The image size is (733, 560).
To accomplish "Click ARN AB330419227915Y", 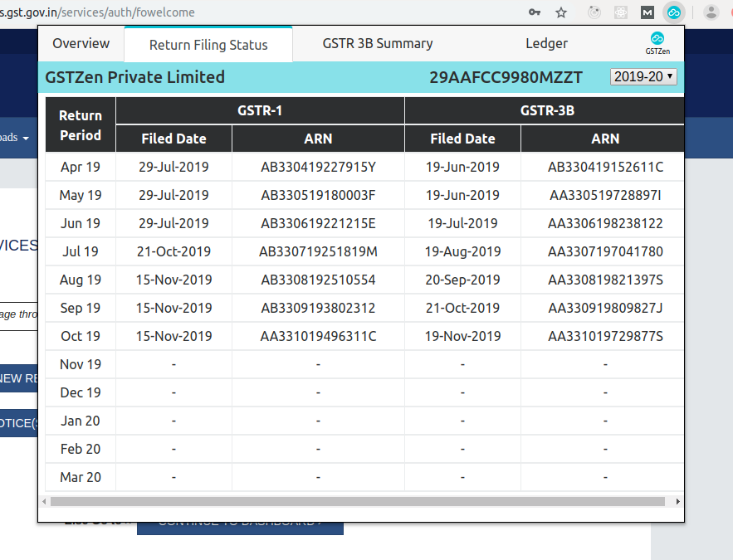I will point(318,168).
